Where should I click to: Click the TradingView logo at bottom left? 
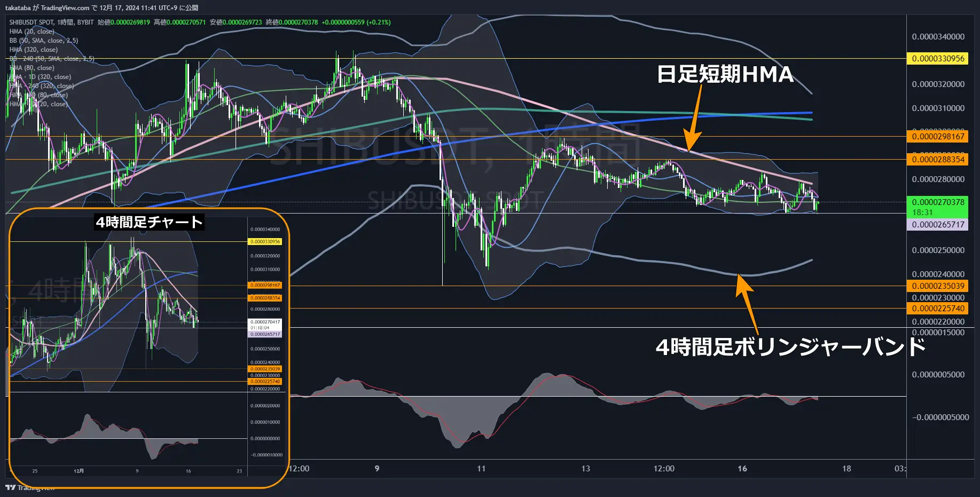[x=30, y=487]
